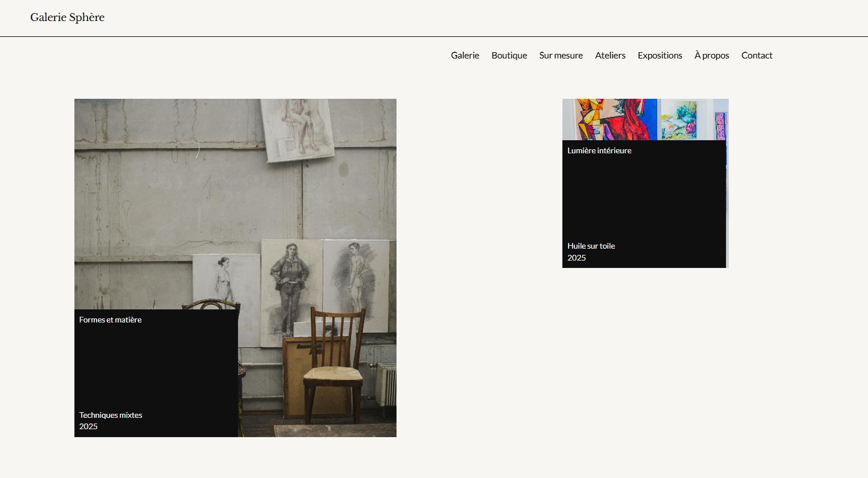Open the Lumière intérieure title
The height and width of the screenshot is (478, 868).
point(599,151)
